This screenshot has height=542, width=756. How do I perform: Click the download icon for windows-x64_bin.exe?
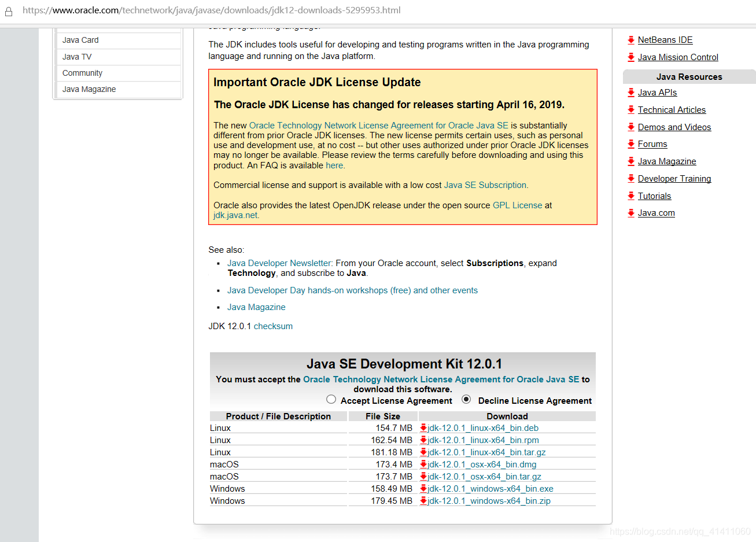tap(423, 489)
